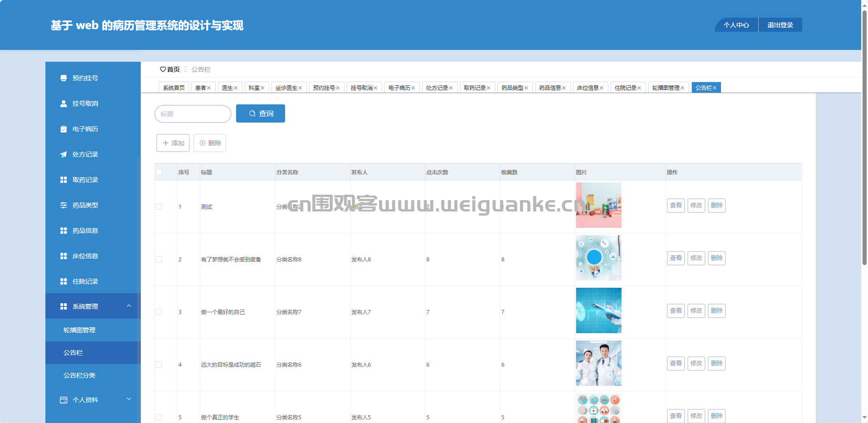Click the 首页 breadcrumb link

point(173,69)
